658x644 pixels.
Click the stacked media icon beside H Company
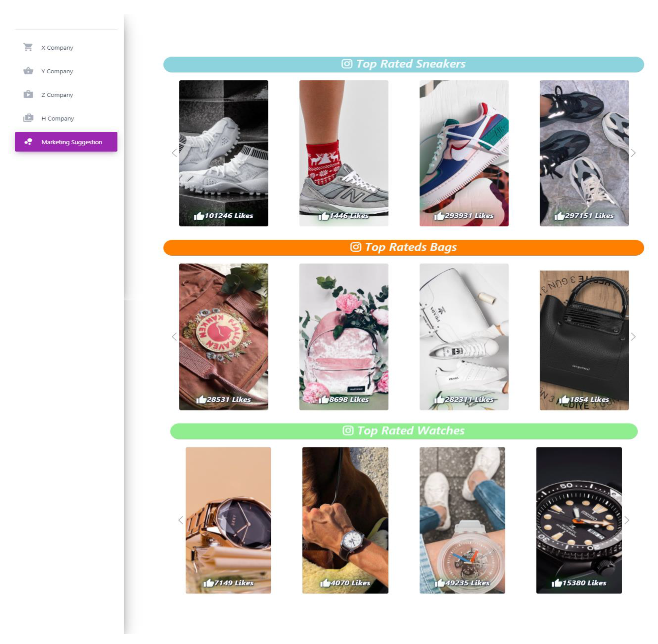click(x=28, y=118)
